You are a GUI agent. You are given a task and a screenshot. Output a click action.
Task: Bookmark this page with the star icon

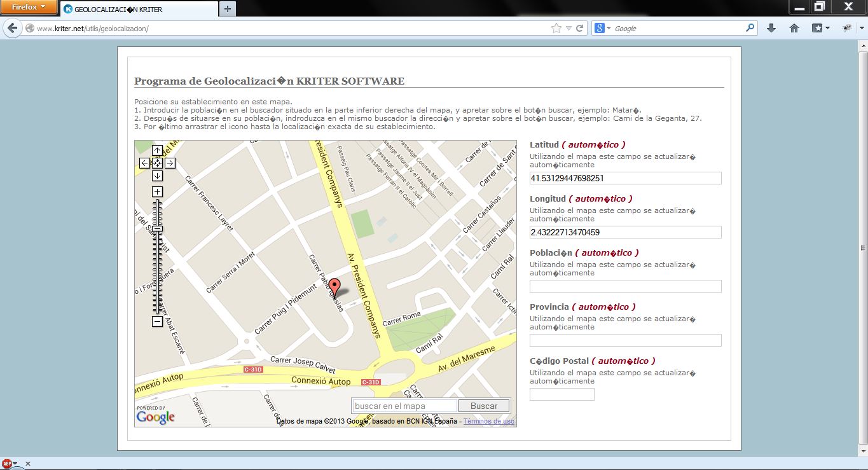(x=556, y=29)
